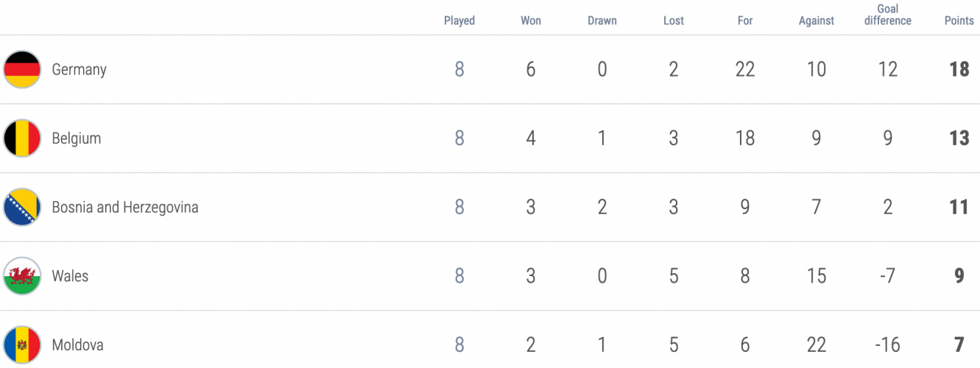This screenshot has width=980, height=368.
Task: Select the Wales team name
Action: pos(70,276)
